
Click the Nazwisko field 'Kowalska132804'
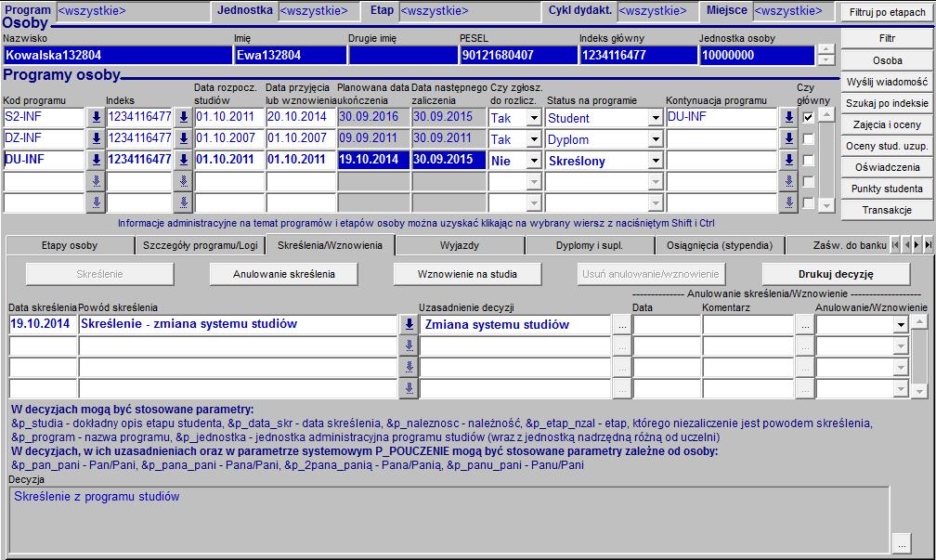tap(117, 56)
